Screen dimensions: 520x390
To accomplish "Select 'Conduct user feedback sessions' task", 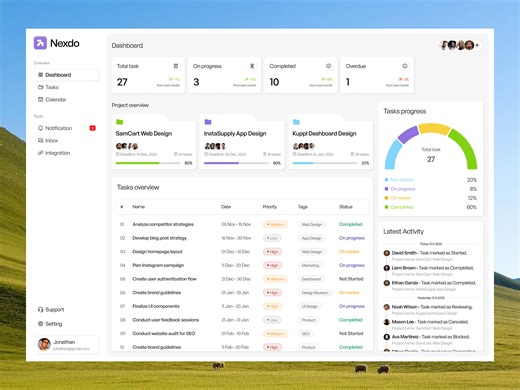I will pos(166,320).
